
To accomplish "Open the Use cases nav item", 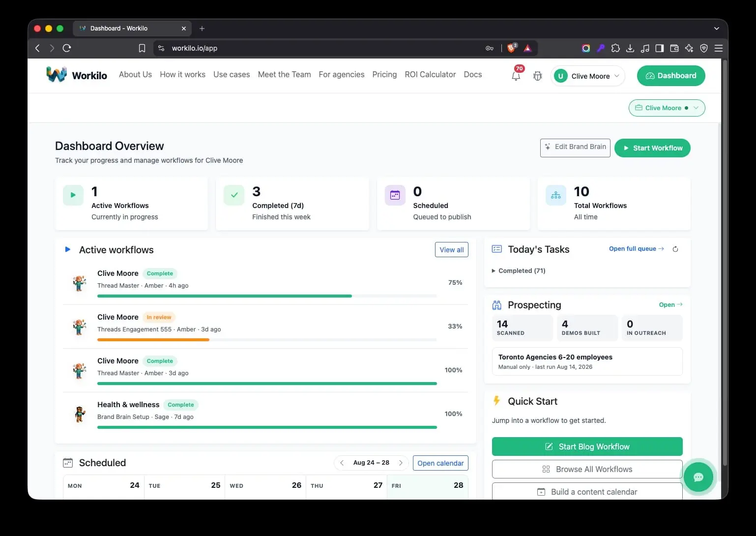I will [232, 74].
